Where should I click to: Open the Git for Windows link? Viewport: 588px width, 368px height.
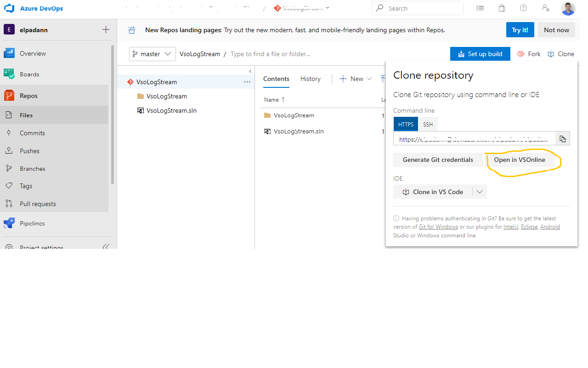(x=438, y=226)
